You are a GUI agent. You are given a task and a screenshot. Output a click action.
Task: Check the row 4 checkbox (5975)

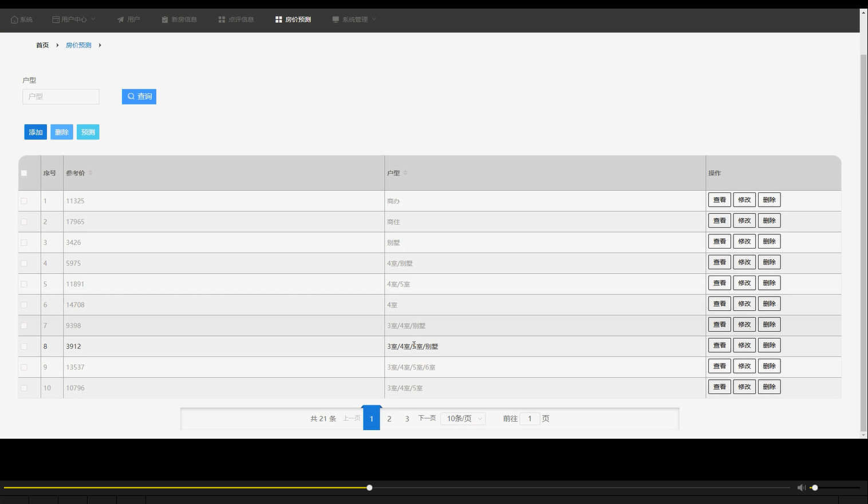tap(24, 263)
